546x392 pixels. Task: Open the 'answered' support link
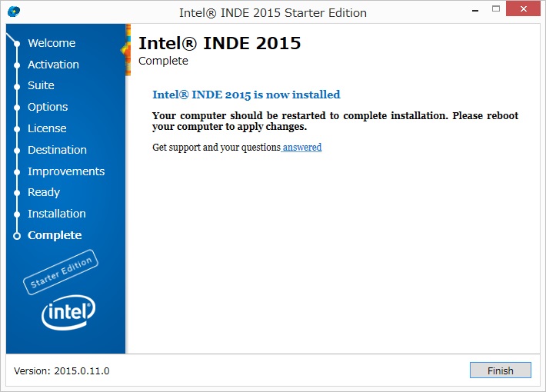pyautogui.click(x=302, y=147)
